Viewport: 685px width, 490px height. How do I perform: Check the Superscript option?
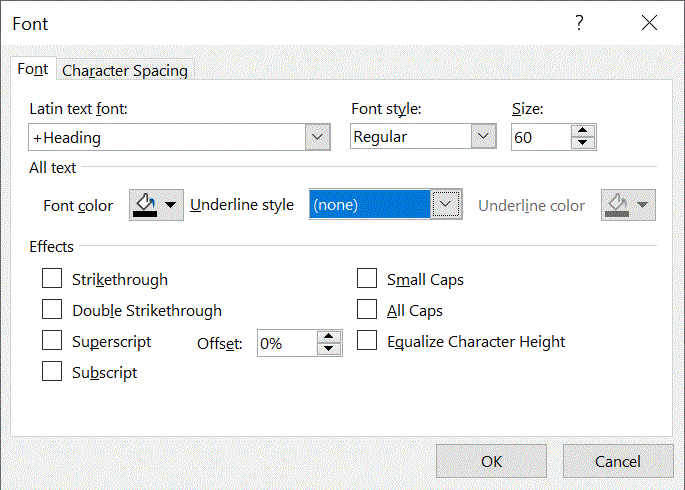pyautogui.click(x=52, y=341)
